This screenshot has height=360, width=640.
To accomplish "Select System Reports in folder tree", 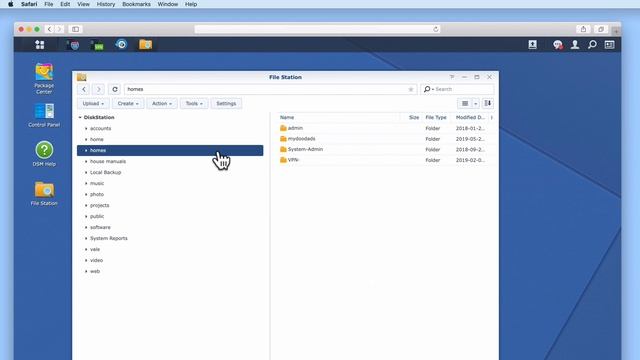I will pos(109,238).
